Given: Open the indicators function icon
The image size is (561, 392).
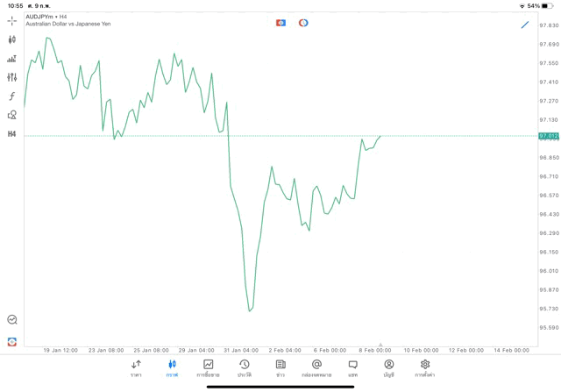Looking at the screenshot, I should [x=11, y=96].
